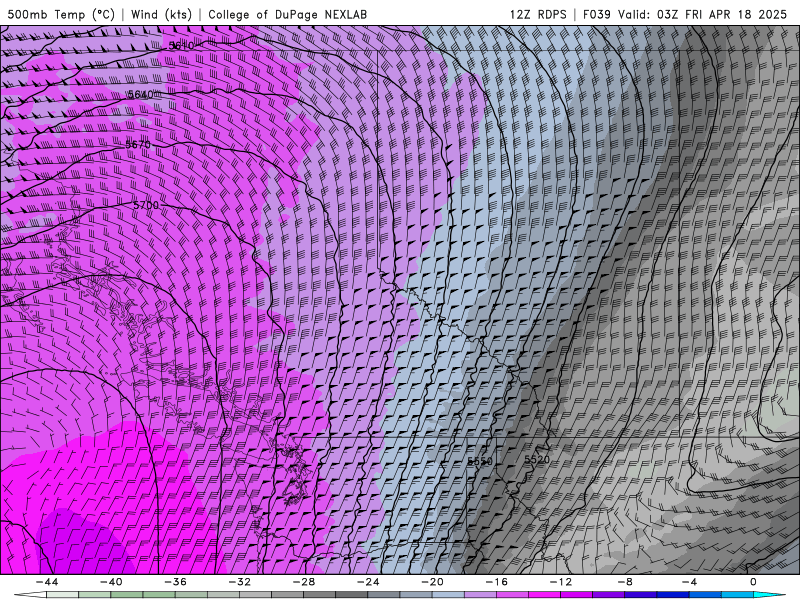Click the -16 color scale label
Viewport: 800px width, 600px height.
click(x=496, y=582)
